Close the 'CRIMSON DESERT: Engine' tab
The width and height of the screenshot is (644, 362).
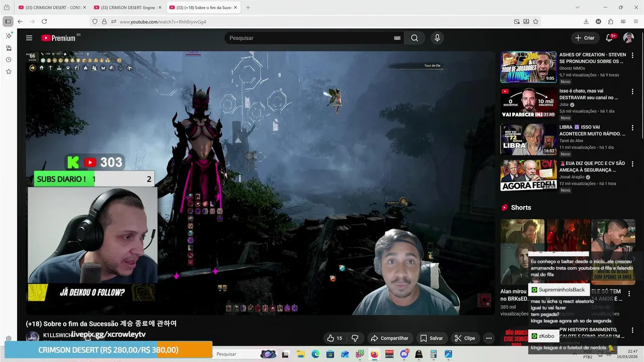159,8
